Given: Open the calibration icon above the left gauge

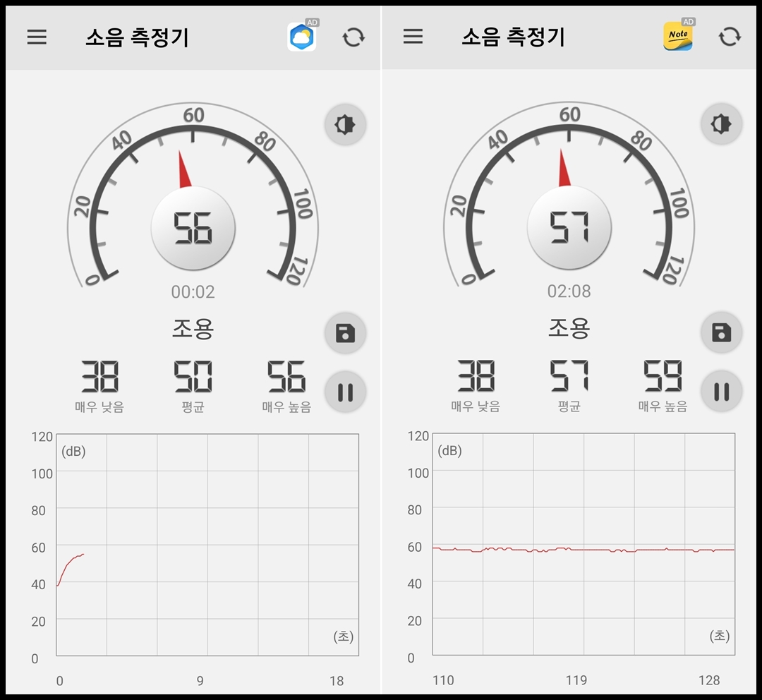Looking at the screenshot, I should (x=344, y=124).
